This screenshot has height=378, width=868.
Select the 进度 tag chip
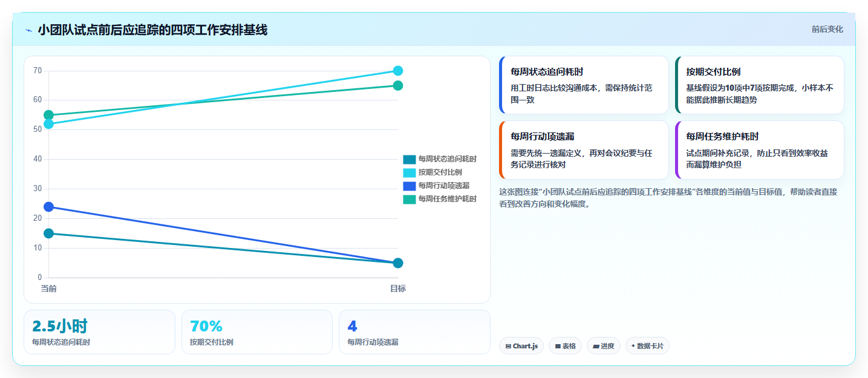pos(604,346)
